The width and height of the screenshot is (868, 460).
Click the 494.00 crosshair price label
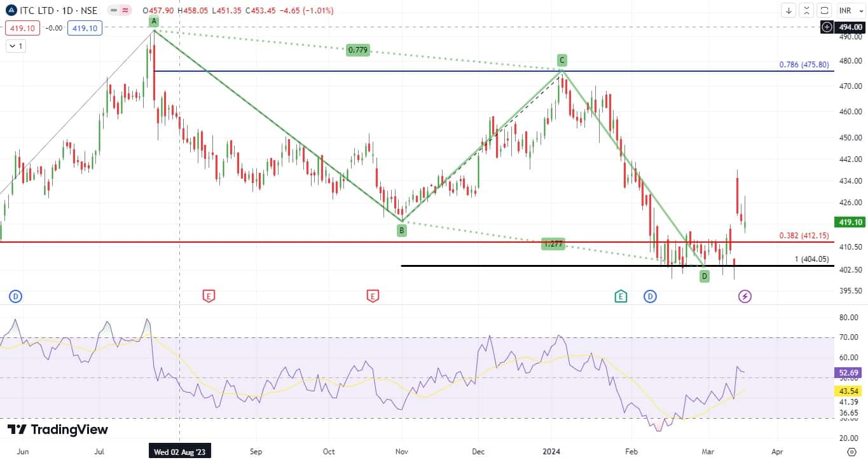pos(850,27)
